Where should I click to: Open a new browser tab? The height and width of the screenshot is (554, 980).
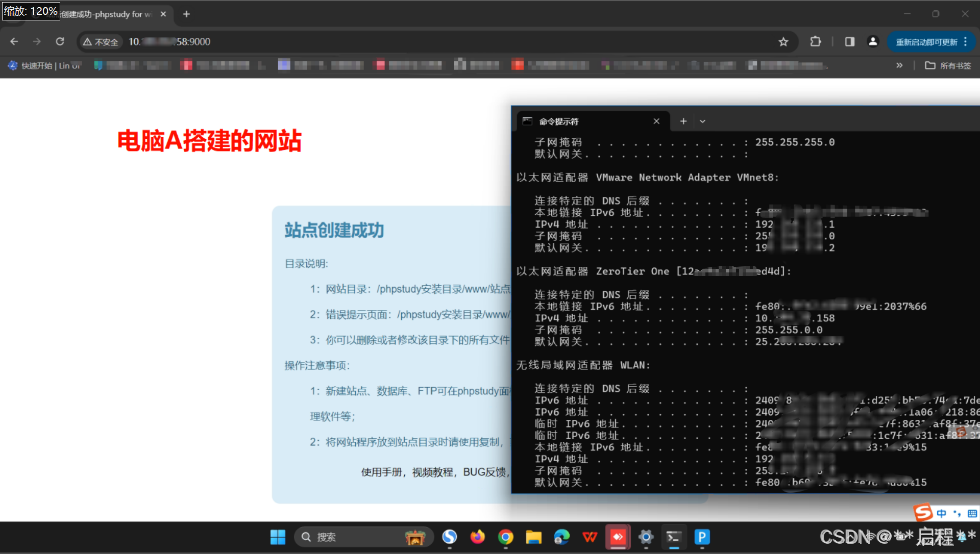(x=186, y=14)
